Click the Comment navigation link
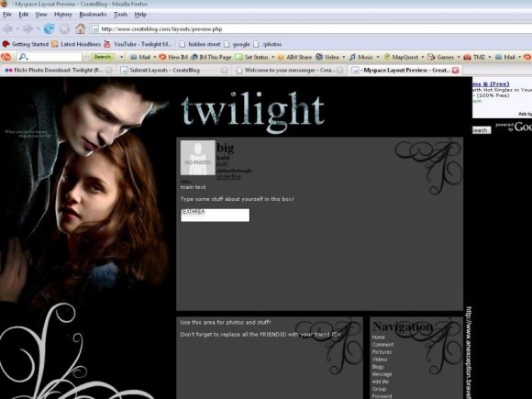Image resolution: width=532 pixels, height=399 pixels. (x=382, y=344)
